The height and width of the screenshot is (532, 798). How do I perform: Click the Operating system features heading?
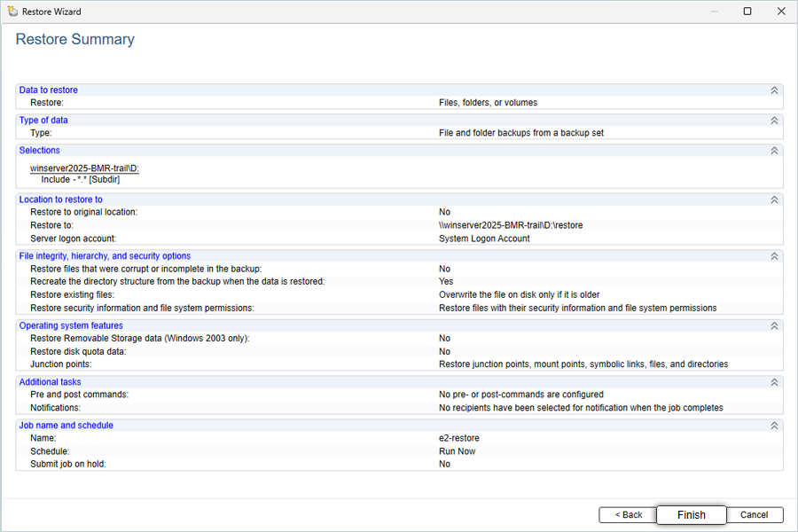(71, 325)
